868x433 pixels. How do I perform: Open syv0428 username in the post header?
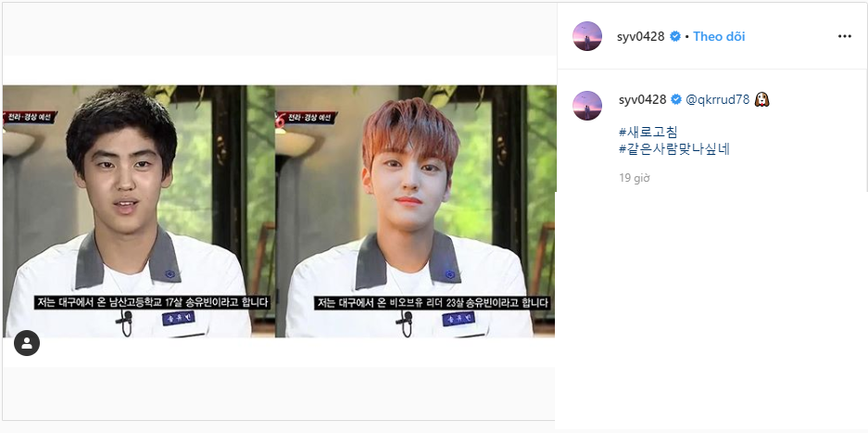(x=640, y=36)
